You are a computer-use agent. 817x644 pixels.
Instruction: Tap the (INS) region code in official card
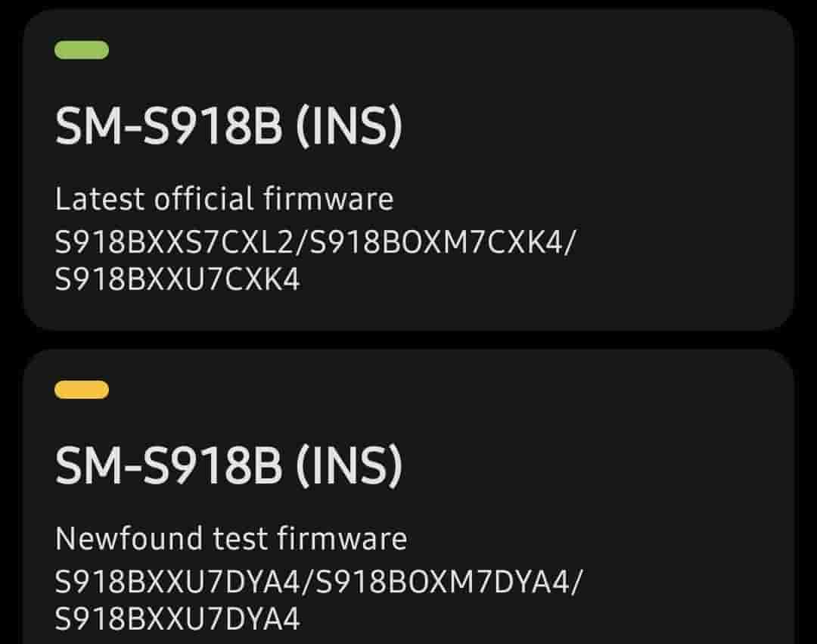pyautogui.click(x=348, y=128)
